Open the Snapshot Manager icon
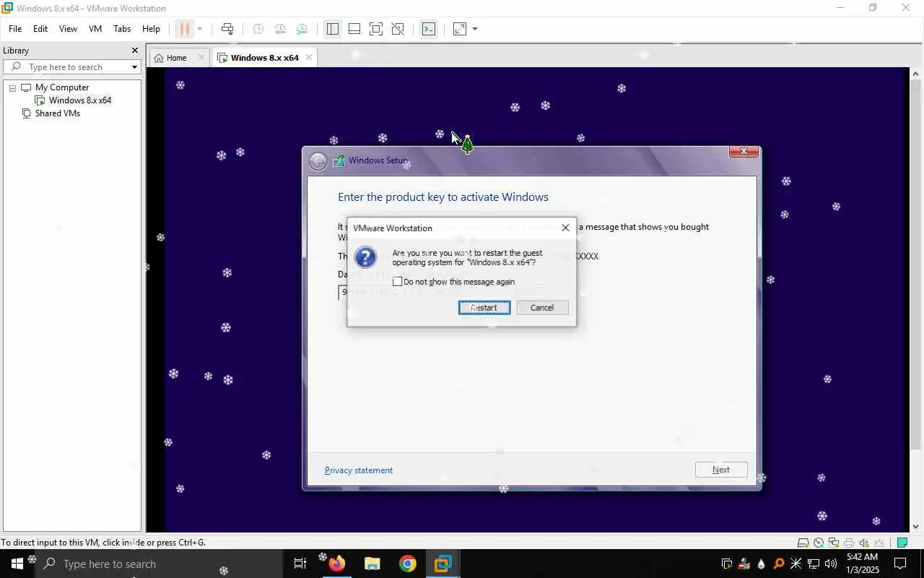Image resolution: width=924 pixels, height=578 pixels. coord(302,29)
